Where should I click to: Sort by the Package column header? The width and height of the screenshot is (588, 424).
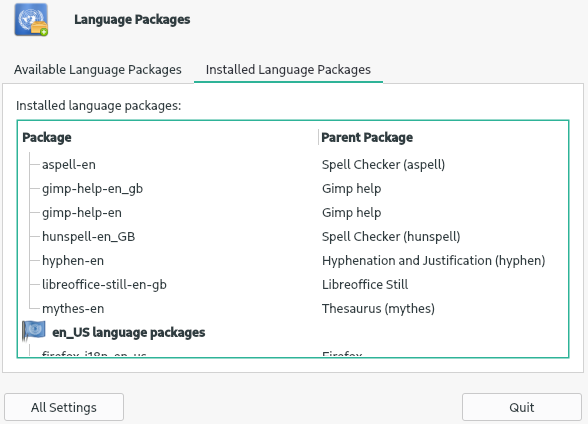click(47, 138)
